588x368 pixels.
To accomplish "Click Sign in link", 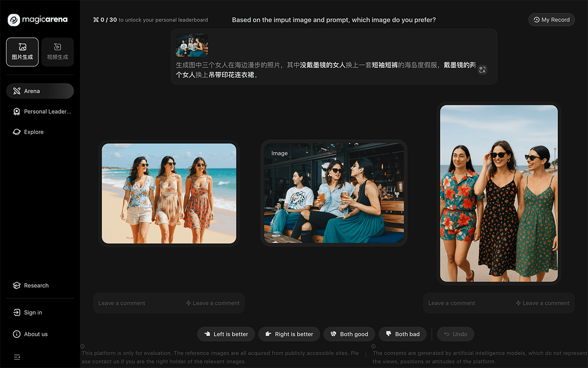I will (32, 313).
